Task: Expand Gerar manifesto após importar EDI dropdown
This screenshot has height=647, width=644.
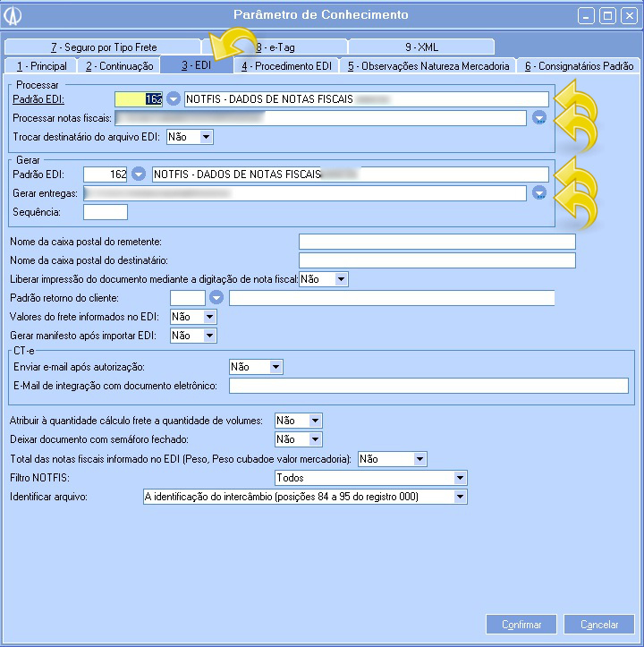Action: pos(209,336)
